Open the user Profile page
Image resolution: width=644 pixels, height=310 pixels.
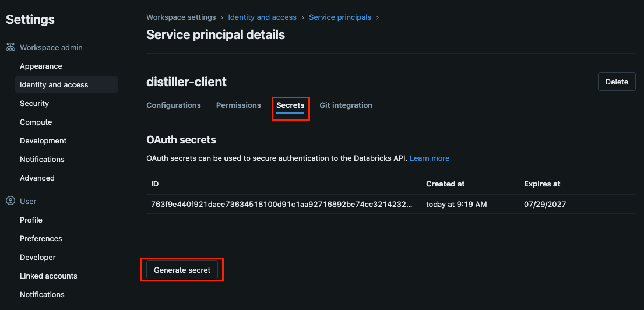point(31,220)
